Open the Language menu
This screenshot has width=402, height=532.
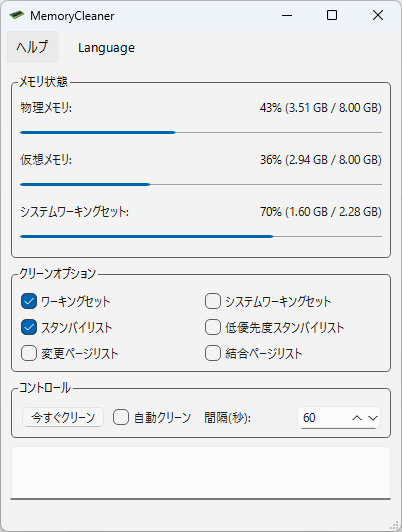coord(106,48)
